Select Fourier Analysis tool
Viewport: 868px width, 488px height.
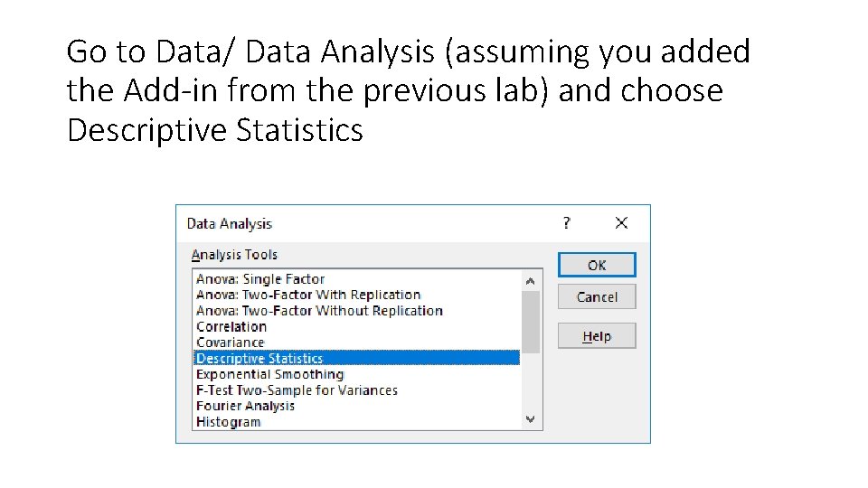click(x=246, y=406)
